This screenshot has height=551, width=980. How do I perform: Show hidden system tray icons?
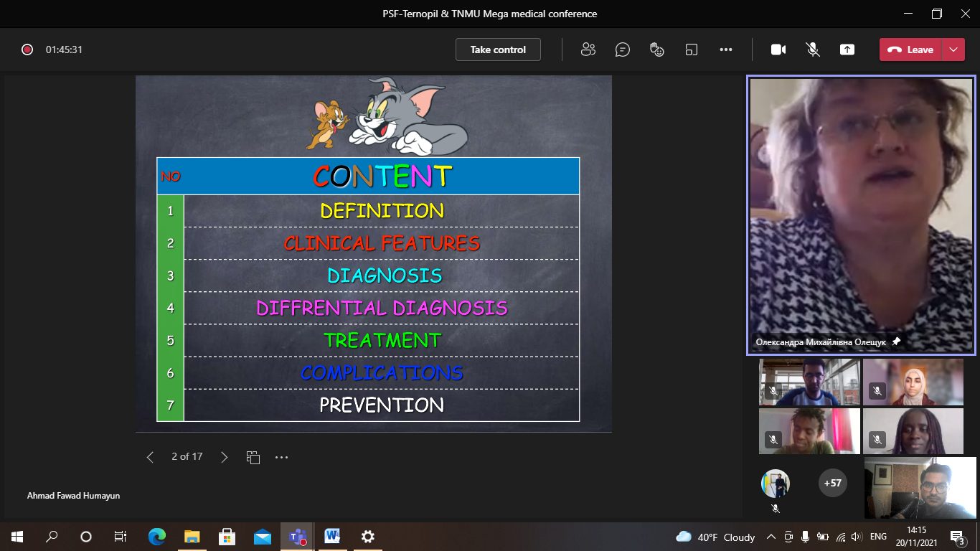coord(771,537)
